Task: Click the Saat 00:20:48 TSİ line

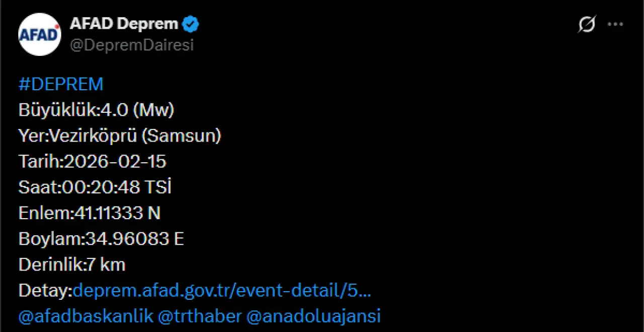Action: coord(95,187)
